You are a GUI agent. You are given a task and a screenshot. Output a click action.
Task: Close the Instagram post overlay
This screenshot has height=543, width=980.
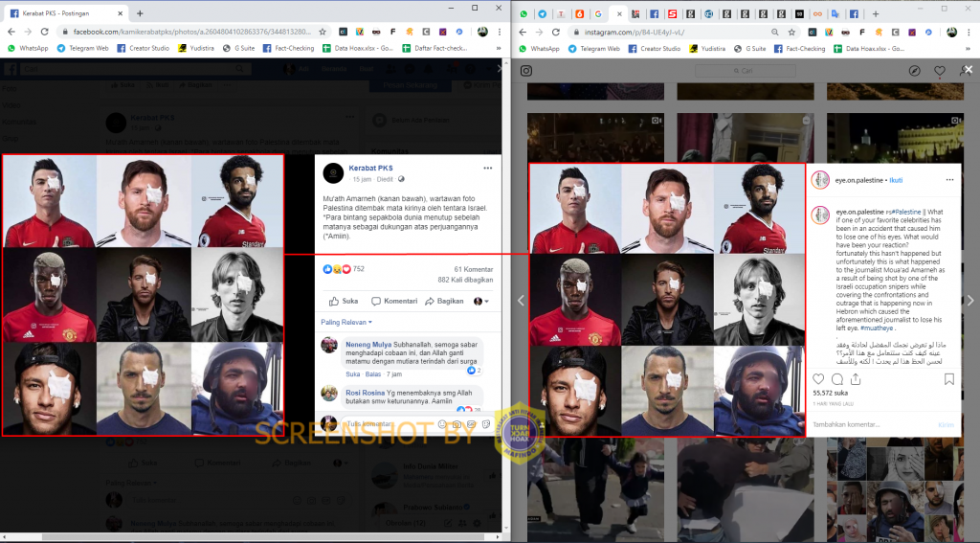(969, 70)
